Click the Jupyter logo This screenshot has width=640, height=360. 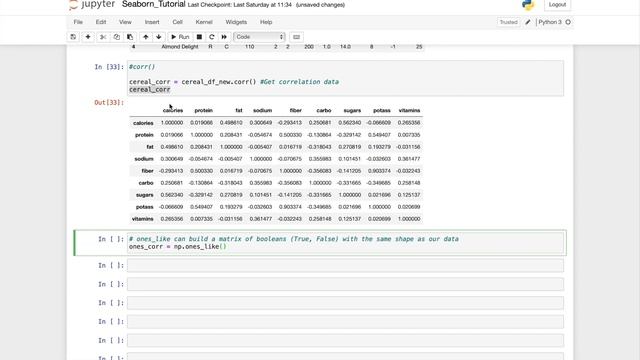coord(92,4)
